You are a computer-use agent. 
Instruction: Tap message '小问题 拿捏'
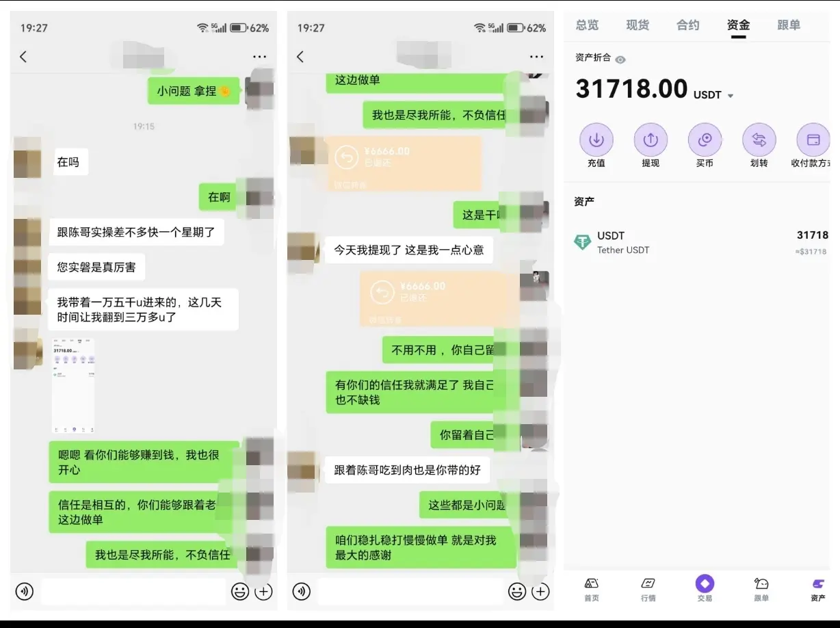point(194,90)
